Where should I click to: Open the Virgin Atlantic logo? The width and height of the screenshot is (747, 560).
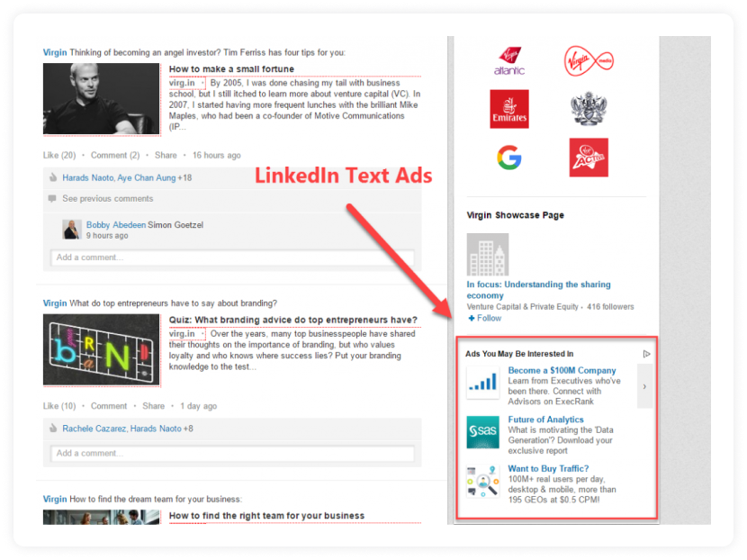pyautogui.click(x=508, y=61)
